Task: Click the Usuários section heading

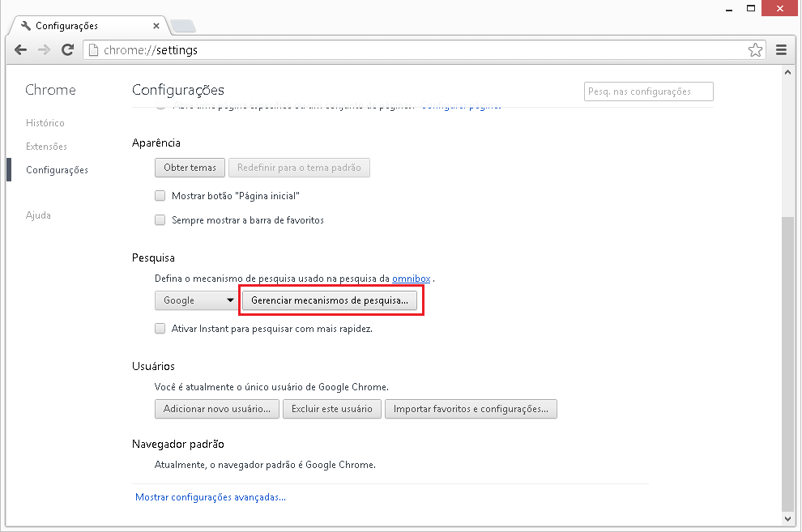Action: click(x=153, y=366)
